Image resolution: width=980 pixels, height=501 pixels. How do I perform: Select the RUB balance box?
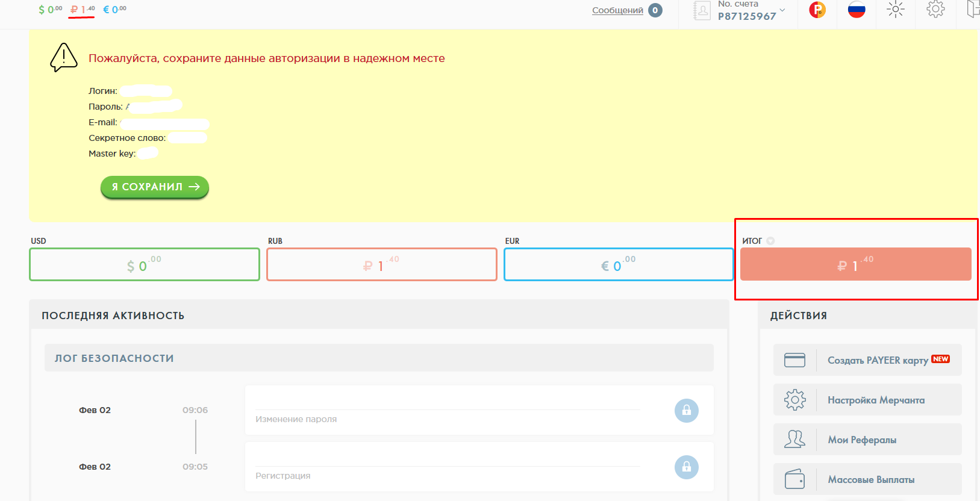(x=382, y=264)
